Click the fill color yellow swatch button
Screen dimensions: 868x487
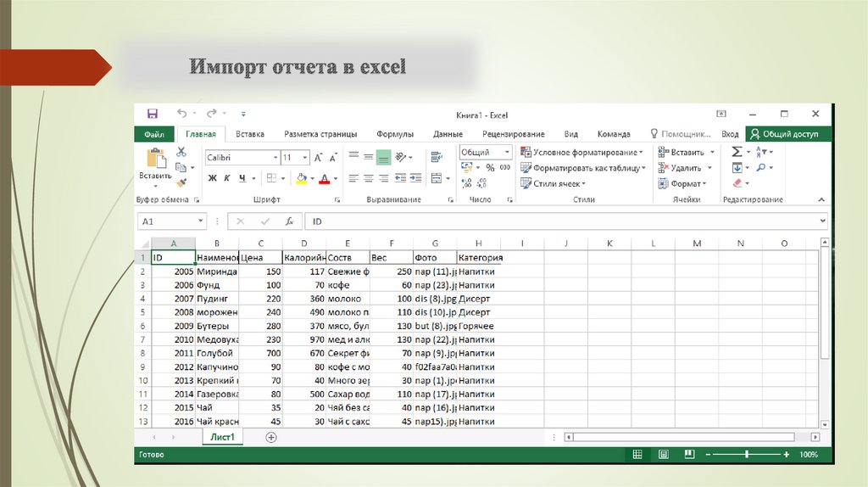point(301,178)
